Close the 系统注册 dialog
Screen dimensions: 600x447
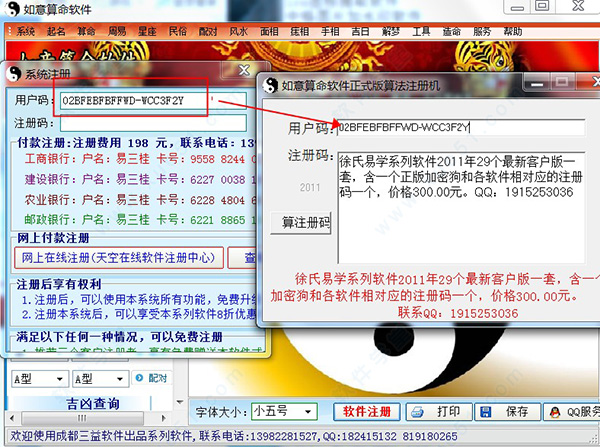pyautogui.click(x=244, y=70)
